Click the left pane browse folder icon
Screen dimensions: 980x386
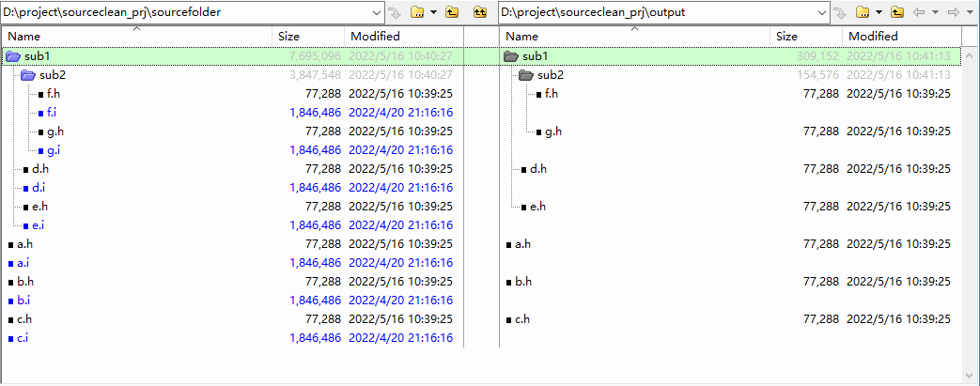click(415, 12)
